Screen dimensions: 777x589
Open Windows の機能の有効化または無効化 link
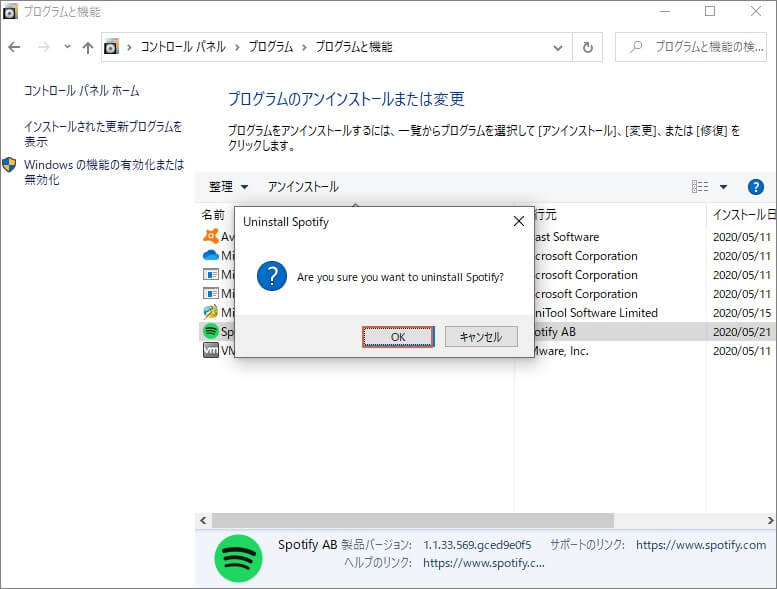coord(104,172)
